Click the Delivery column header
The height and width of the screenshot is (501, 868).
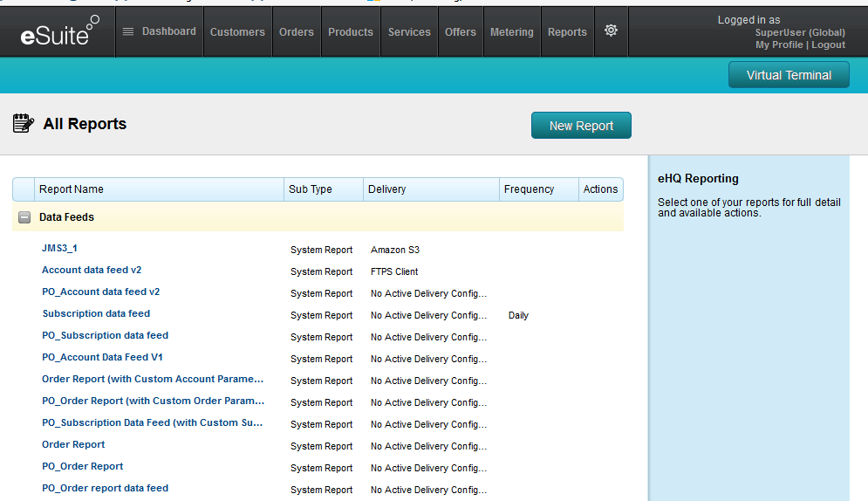pyautogui.click(x=387, y=189)
